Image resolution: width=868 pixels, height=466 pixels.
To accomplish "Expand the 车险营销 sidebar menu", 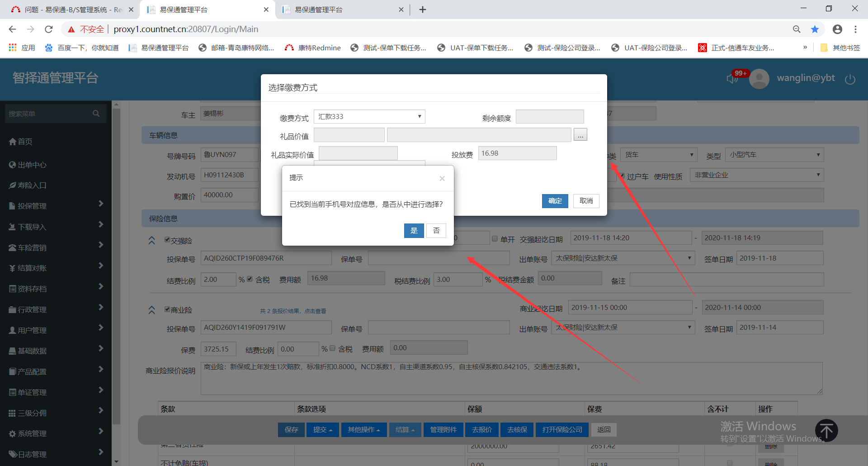I will coord(56,247).
